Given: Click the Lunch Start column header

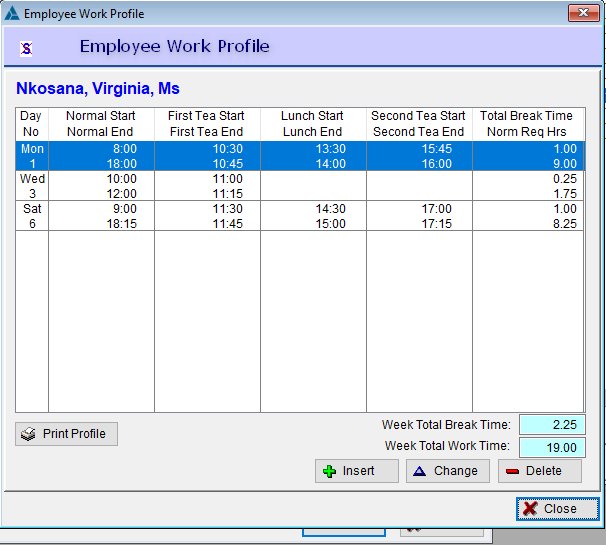Looking at the screenshot, I should (x=313, y=123).
